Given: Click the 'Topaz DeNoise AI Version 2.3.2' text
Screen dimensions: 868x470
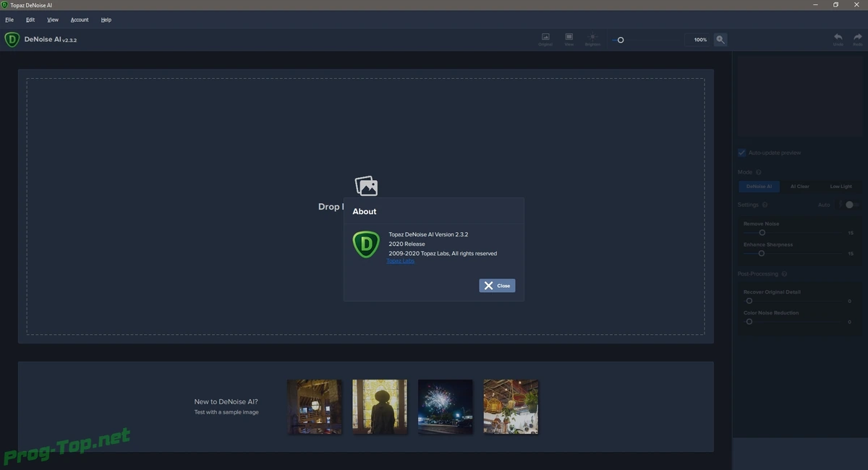Looking at the screenshot, I should click(x=428, y=234).
